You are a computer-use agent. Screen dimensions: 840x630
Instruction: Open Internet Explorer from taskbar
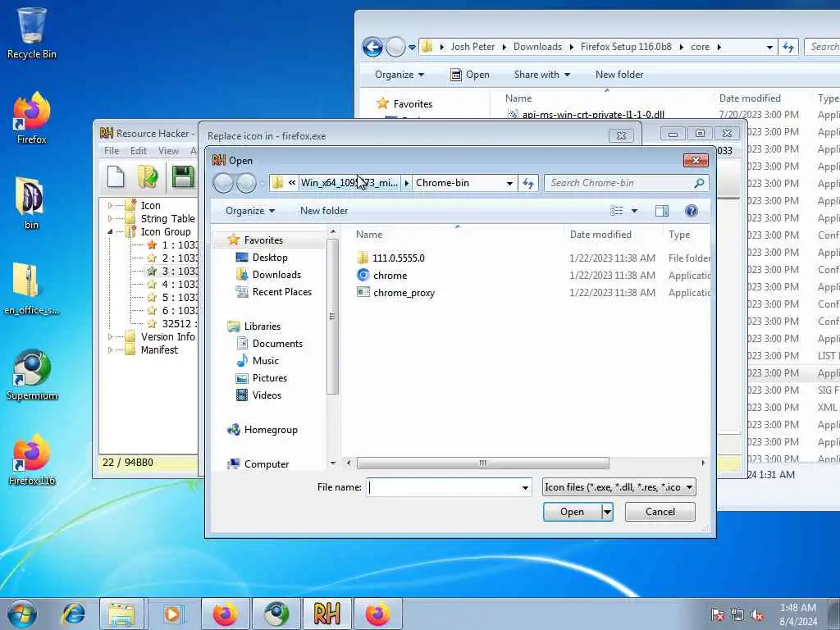click(x=73, y=614)
